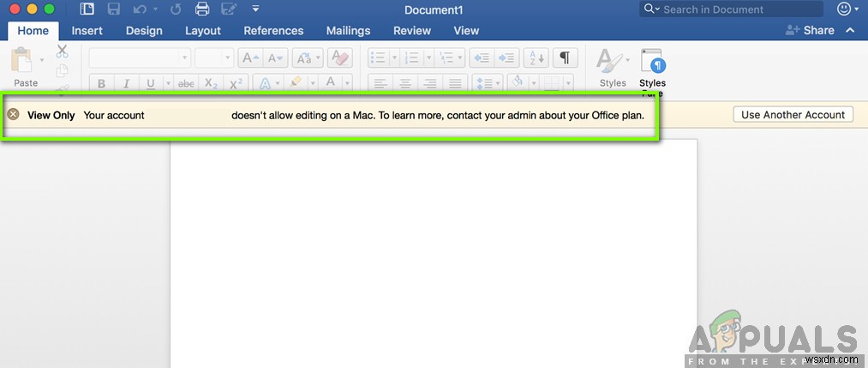Increase font size with large A button

251,57
